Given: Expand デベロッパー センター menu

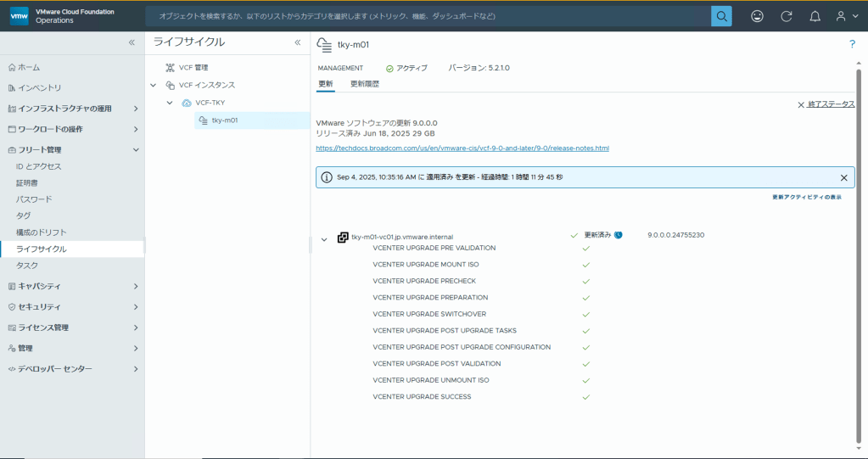Looking at the screenshot, I should pos(136,369).
